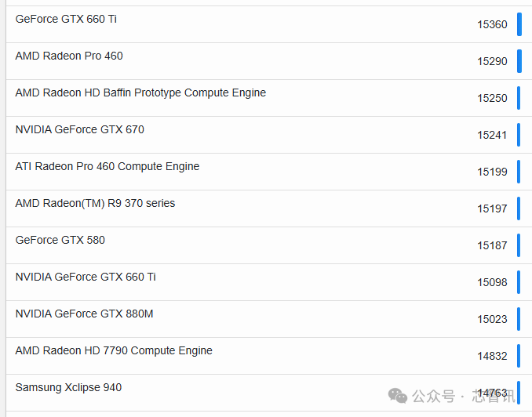Select the score 15241
Image resolution: width=532 pixels, height=417 pixels.
coord(492,135)
